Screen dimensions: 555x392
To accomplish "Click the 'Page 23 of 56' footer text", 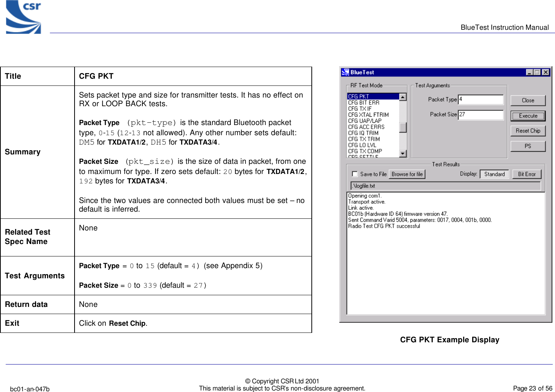I will tap(532, 388).
